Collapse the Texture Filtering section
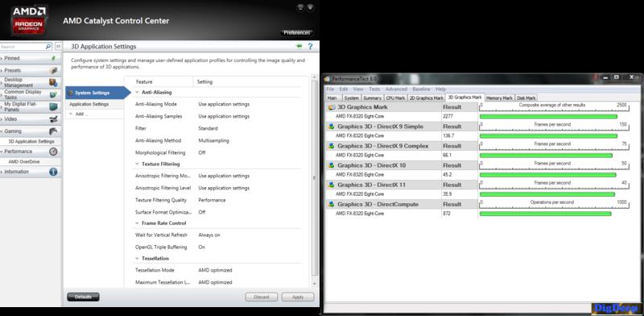Screen dimensions: 644x316 [x=137, y=164]
